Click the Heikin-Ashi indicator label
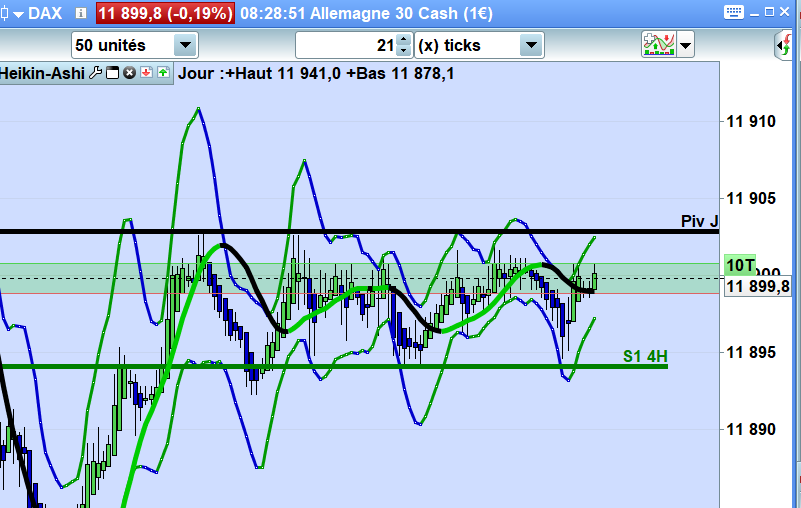The height and width of the screenshot is (508, 801). [42, 74]
